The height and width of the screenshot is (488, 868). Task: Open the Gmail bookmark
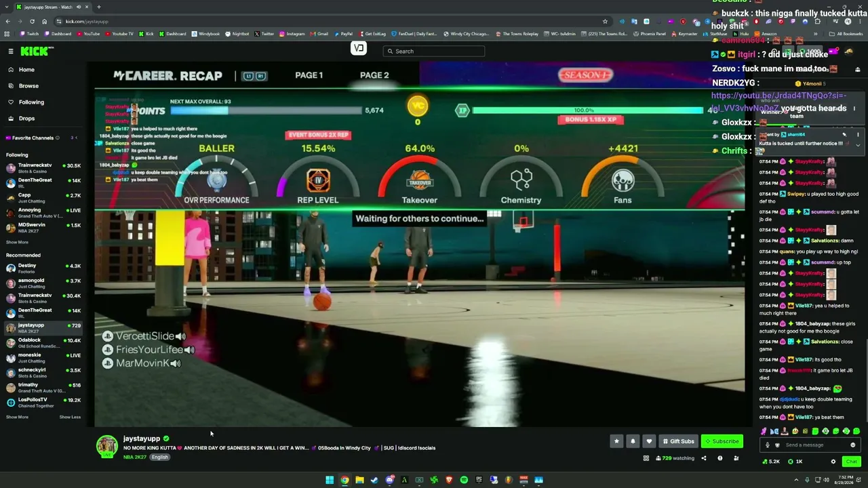pyautogui.click(x=319, y=34)
